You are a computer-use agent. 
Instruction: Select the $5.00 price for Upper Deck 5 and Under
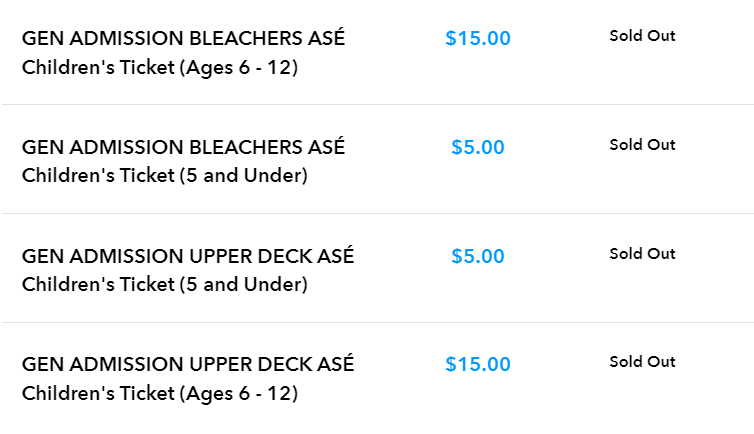pyautogui.click(x=478, y=257)
